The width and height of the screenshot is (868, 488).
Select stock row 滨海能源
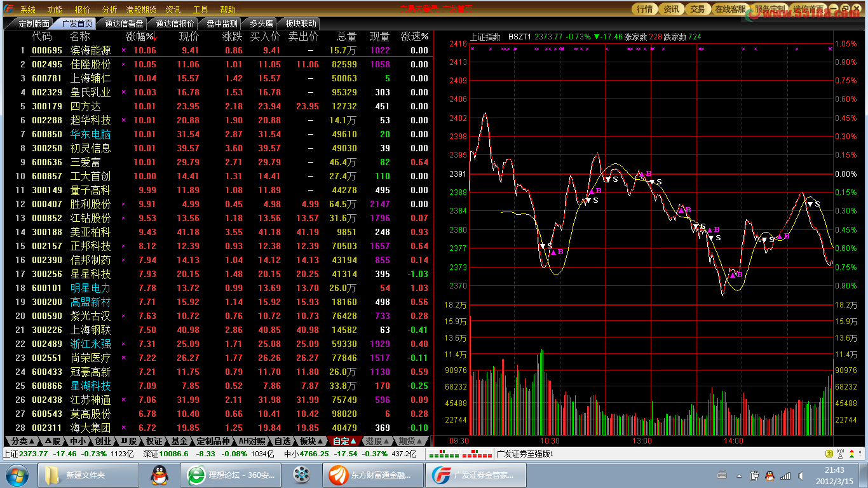(218, 50)
